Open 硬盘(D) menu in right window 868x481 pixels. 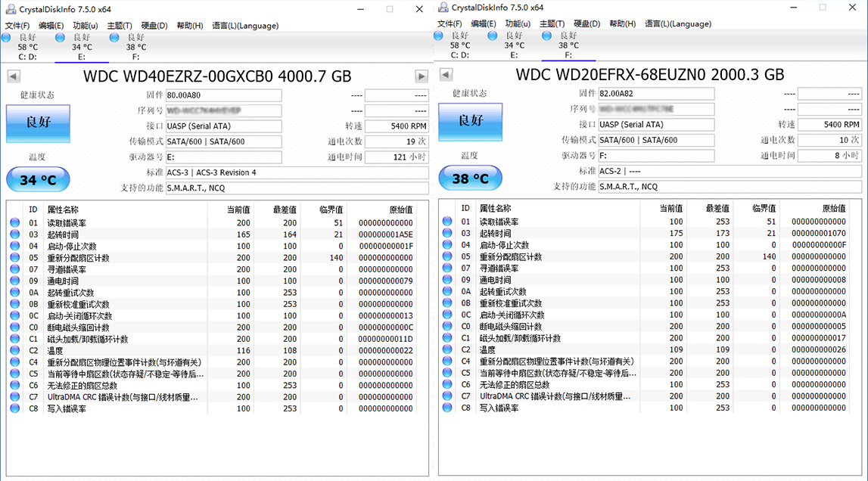[586, 23]
